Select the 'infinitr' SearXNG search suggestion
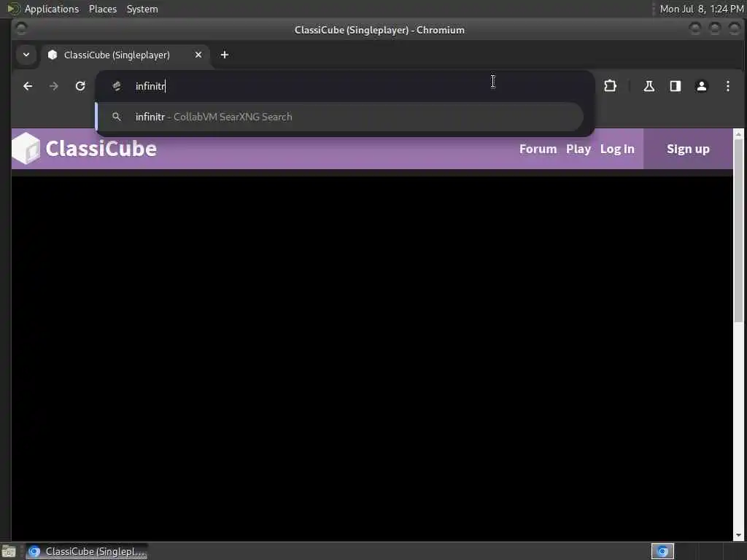 [339, 117]
